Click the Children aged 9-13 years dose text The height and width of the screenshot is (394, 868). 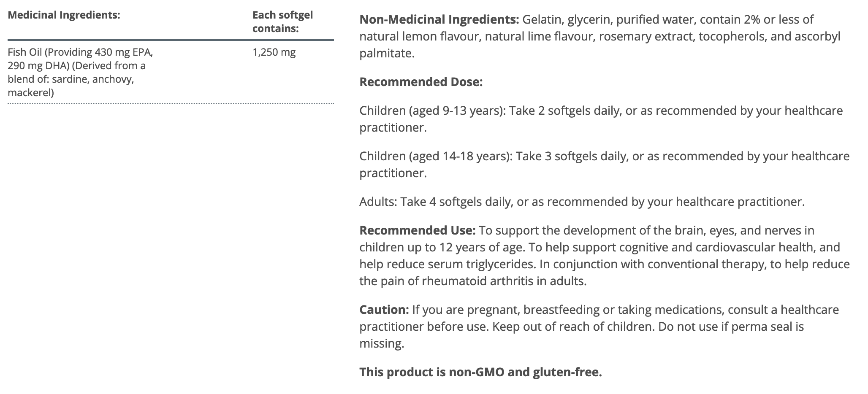click(600, 111)
